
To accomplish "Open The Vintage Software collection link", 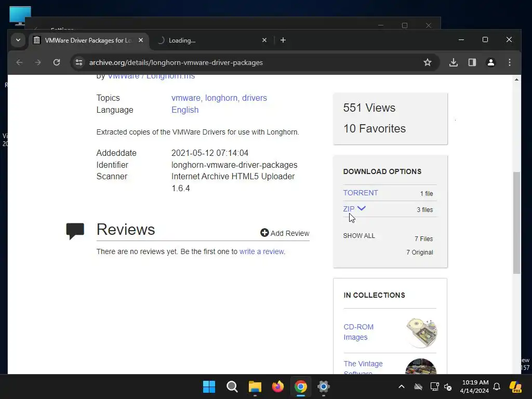I will [363, 368].
